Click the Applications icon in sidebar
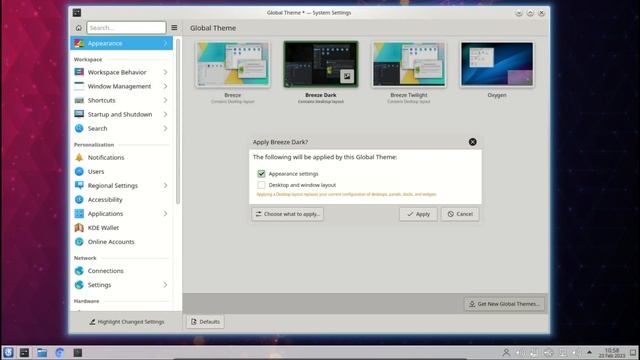 79,213
